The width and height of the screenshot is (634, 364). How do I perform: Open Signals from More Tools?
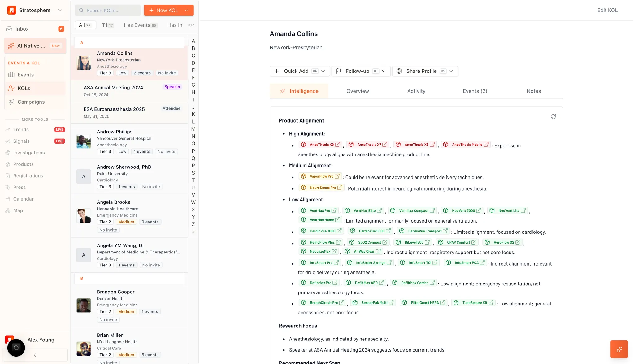21,141
